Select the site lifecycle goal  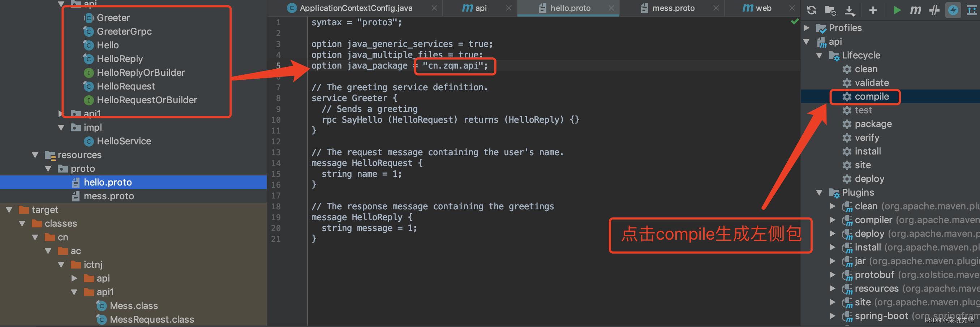click(x=863, y=165)
